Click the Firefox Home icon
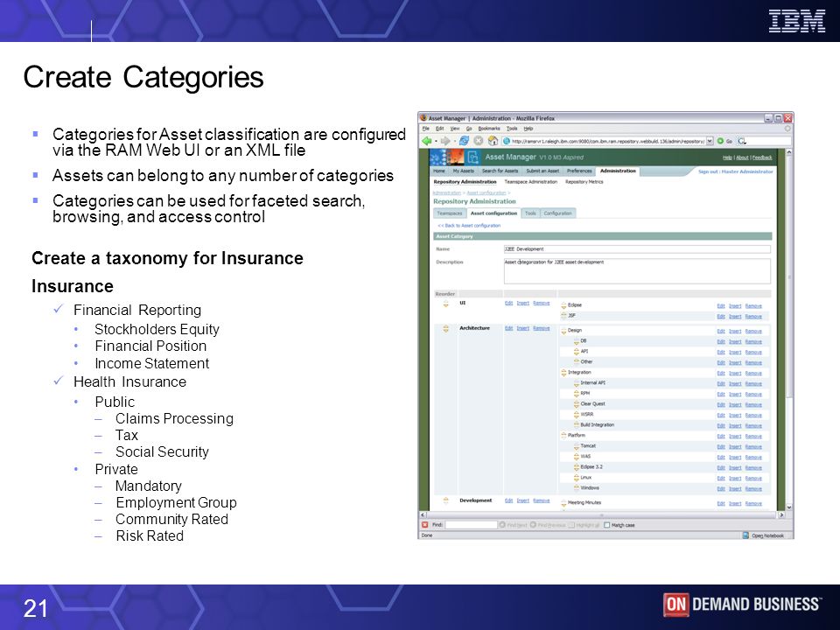Image resolution: width=840 pixels, height=630 pixels. point(493,141)
